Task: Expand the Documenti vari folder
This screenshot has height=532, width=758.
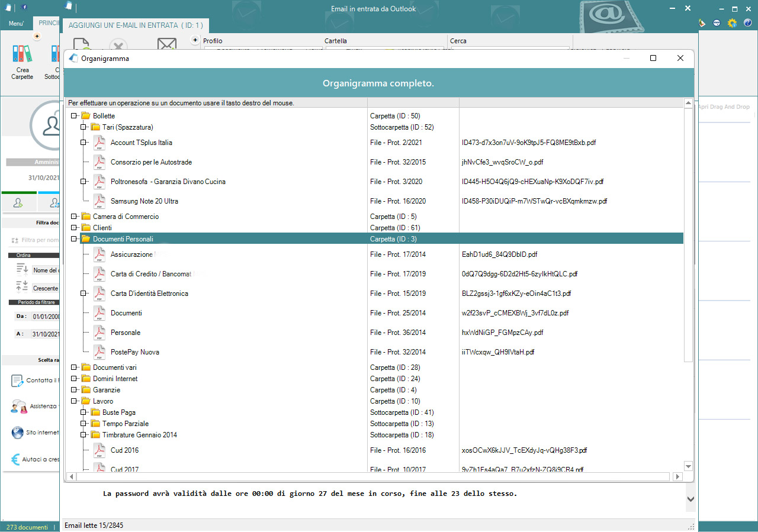Action: click(x=74, y=367)
